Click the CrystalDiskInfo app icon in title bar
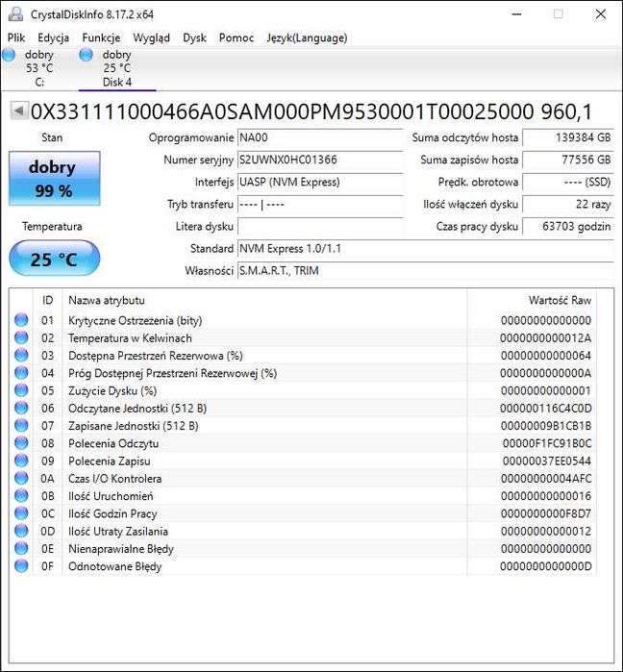The width and height of the screenshot is (623, 672). [15, 13]
